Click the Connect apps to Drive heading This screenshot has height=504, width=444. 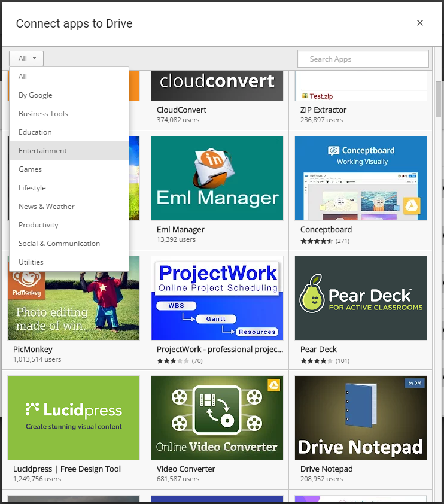point(74,23)
